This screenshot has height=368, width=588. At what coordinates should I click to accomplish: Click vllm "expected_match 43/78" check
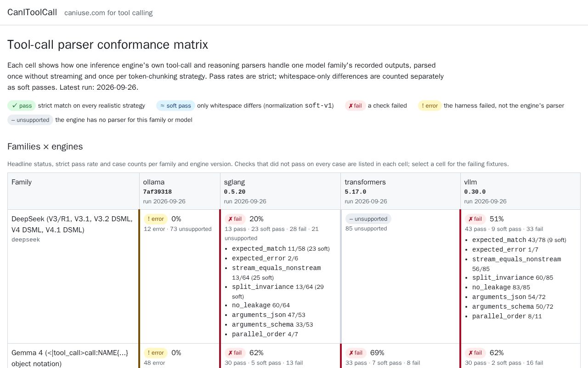pos(519,240)
